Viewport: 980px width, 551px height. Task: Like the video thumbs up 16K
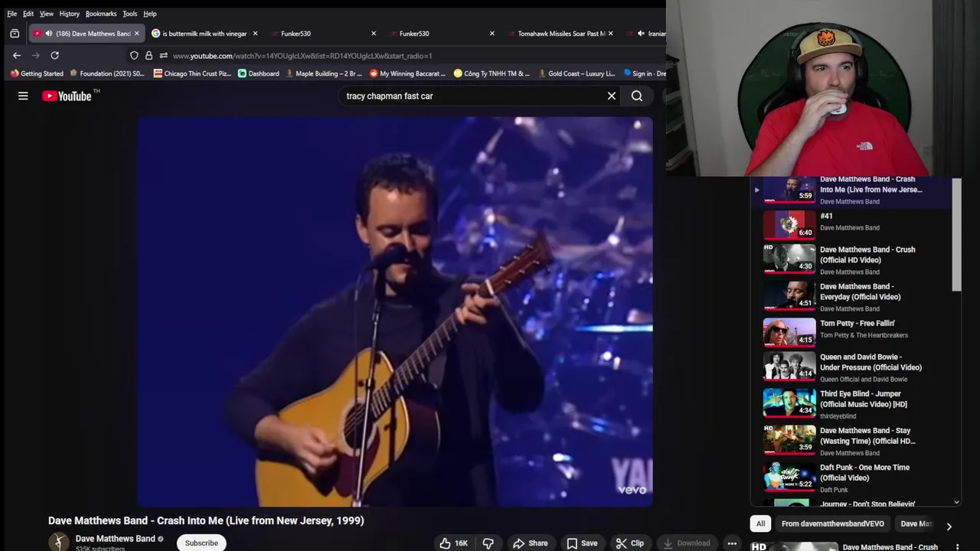coord(454,543)
